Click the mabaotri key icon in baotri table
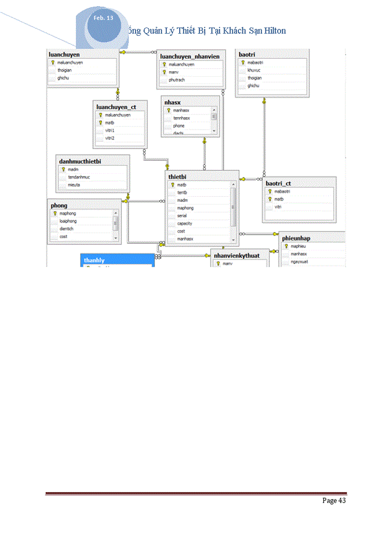This screenshot has width=392, height=538. pyautogui.click(x=242, y=63)
